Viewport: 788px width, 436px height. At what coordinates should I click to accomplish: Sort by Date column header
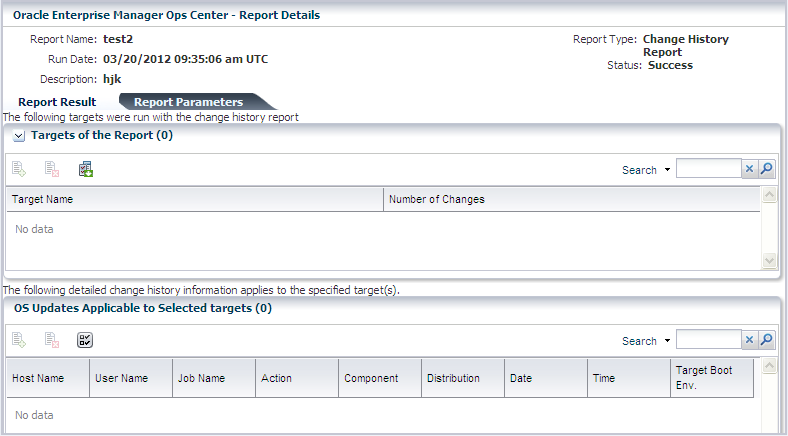pos(546,378)
